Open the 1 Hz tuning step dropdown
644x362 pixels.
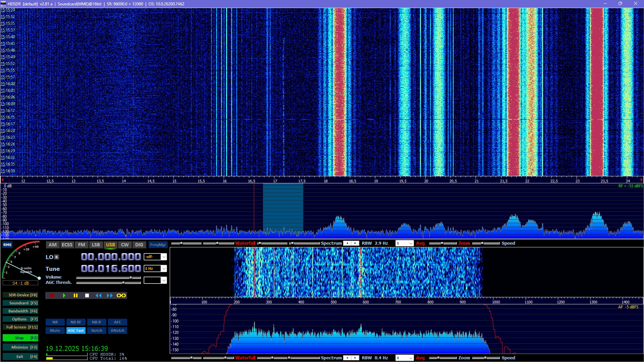click(164, 268)
